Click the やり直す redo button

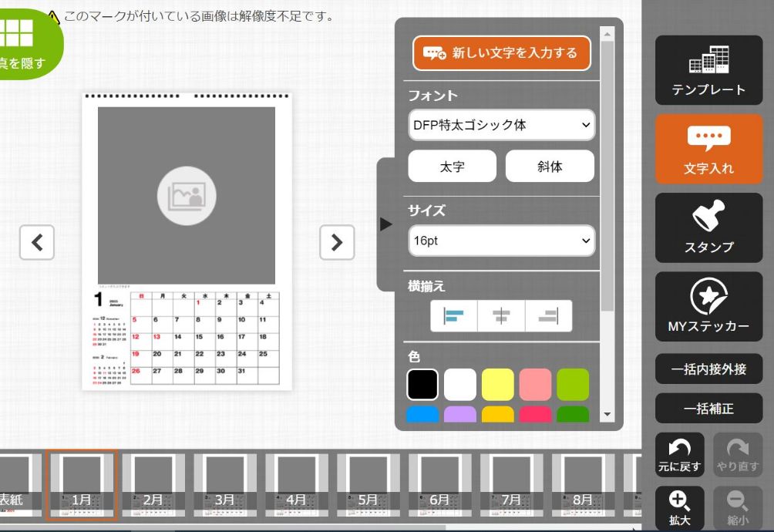pos(738,455)
